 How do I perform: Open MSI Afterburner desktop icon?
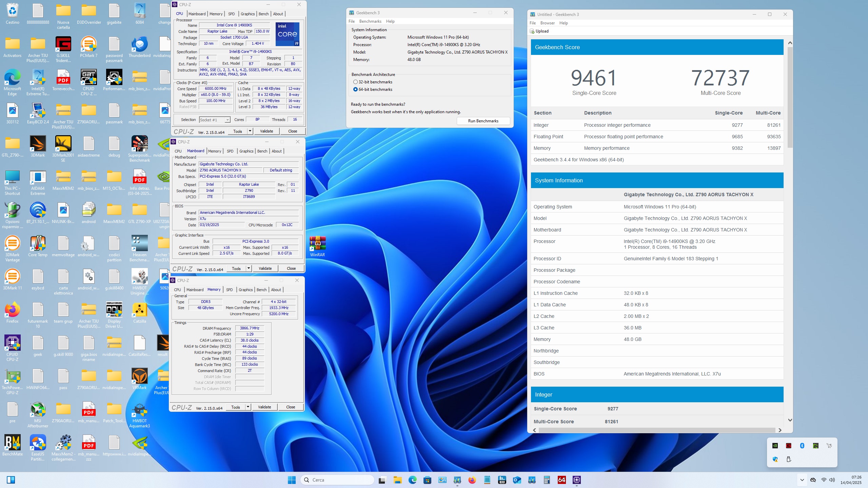[x=38, y=414]
